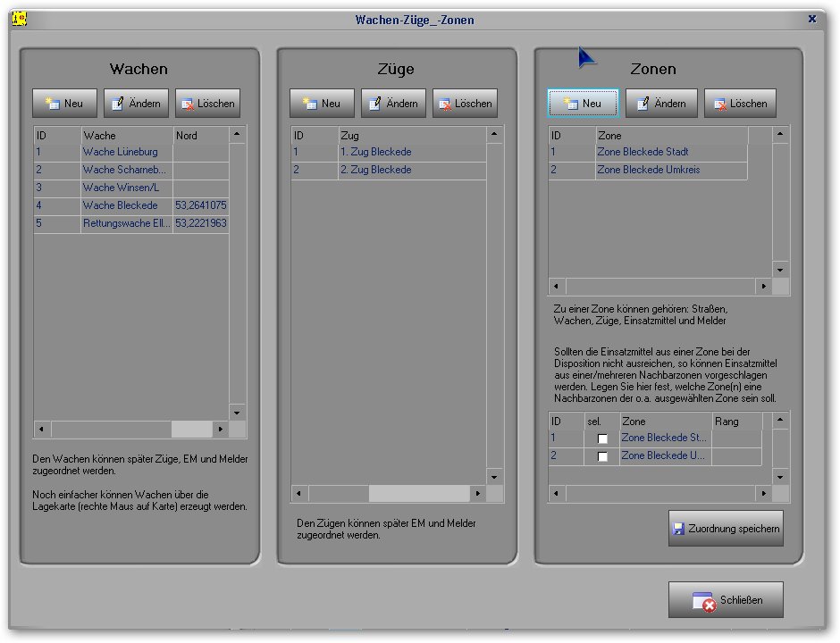Click the sel. column header
Screen dimensions: 840x643
[602, 422]
